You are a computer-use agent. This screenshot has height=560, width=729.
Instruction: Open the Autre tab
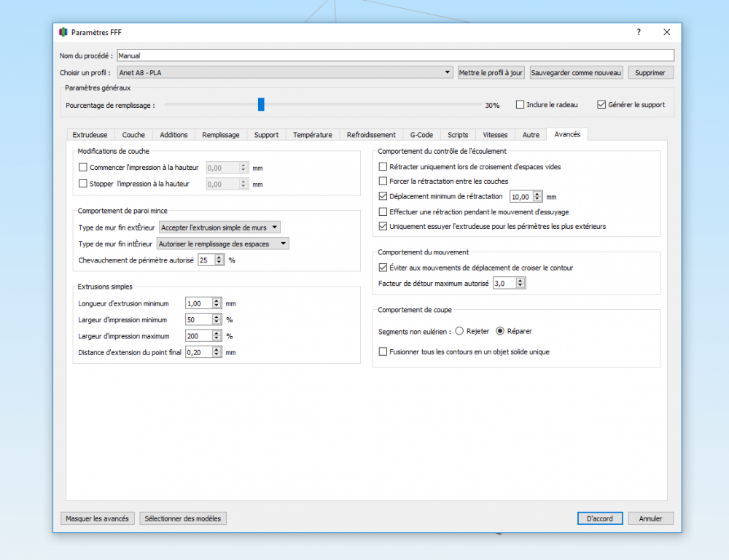point(531,135)
